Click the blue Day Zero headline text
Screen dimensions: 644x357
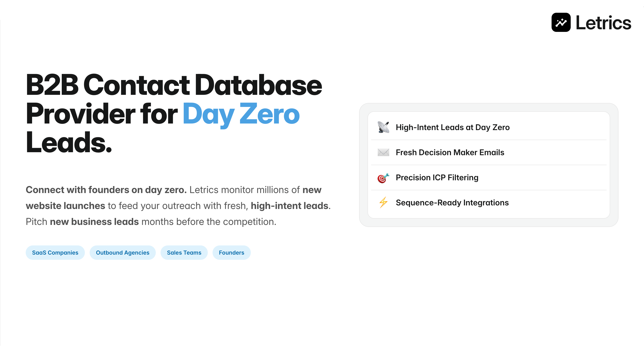click(x=241, y=115)
